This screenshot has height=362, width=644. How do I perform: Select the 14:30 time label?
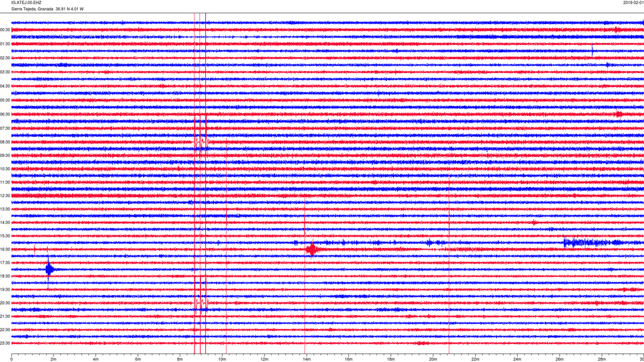(5, 223)
